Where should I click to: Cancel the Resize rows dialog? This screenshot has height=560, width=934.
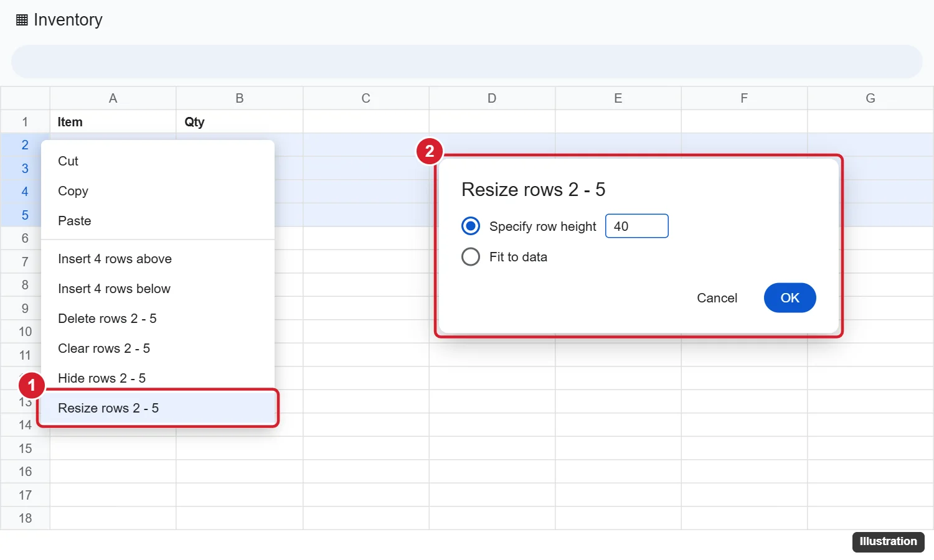pyautogui.click(x=717, y=297)
